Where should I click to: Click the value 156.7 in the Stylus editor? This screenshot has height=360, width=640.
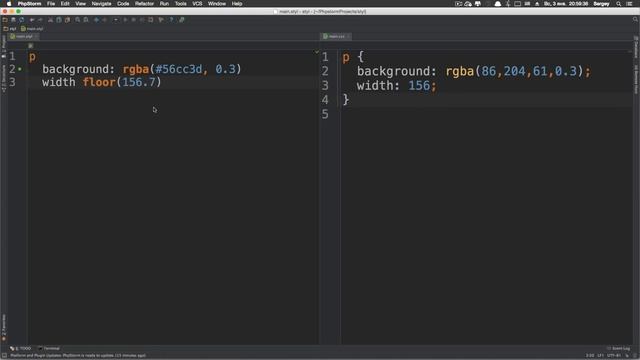139,82
